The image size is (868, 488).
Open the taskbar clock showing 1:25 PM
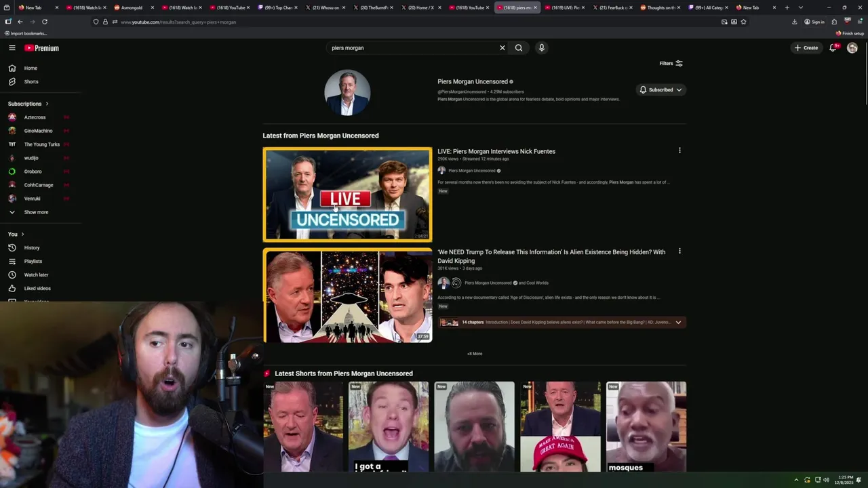(x=845, y=480)
